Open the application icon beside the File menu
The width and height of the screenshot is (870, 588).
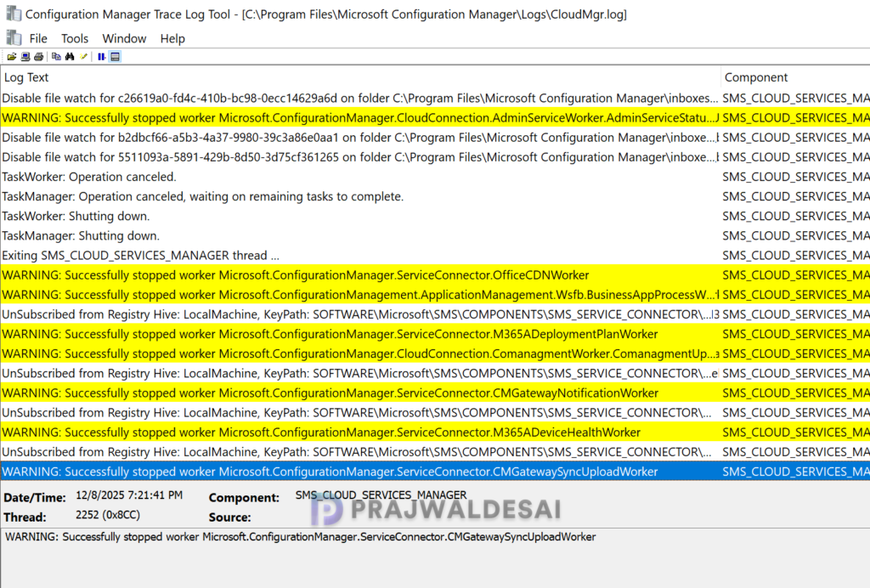click(14, 38)
